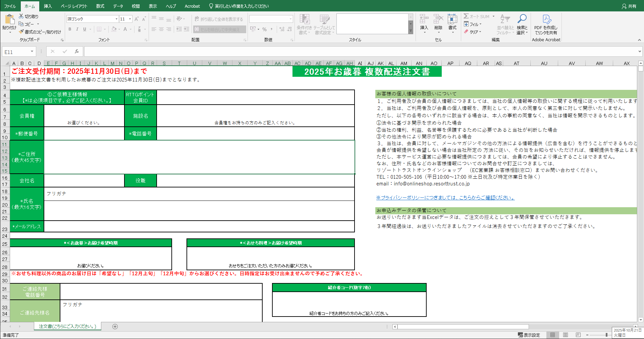Open the Name Box dropdown arrow beside E11
Viewport: 644px width, 339px height.
32,52
